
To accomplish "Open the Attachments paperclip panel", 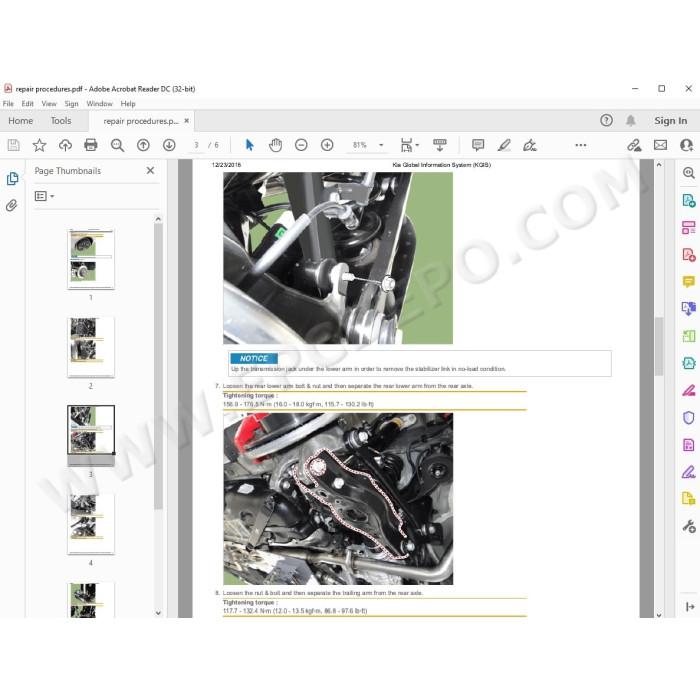I will pos(12,205).
